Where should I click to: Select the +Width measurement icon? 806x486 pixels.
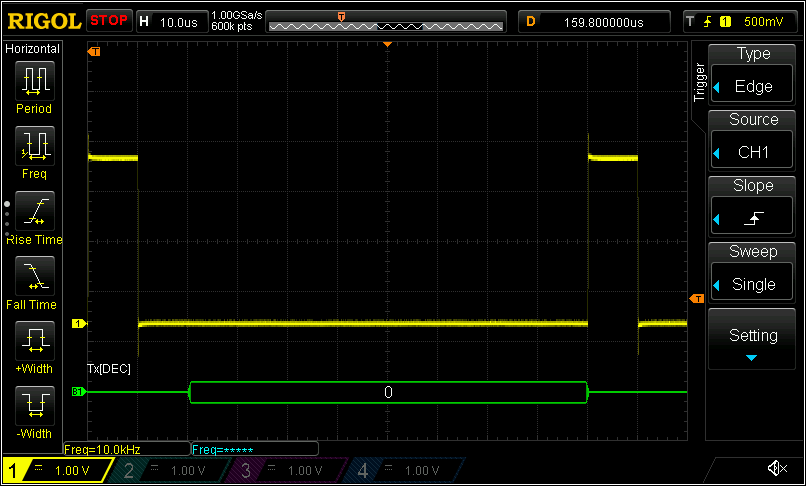(x=34, y=341)
